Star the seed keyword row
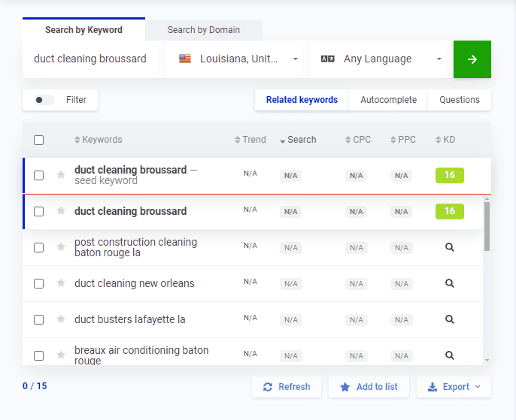516x420 pixels. click(61, 175)
